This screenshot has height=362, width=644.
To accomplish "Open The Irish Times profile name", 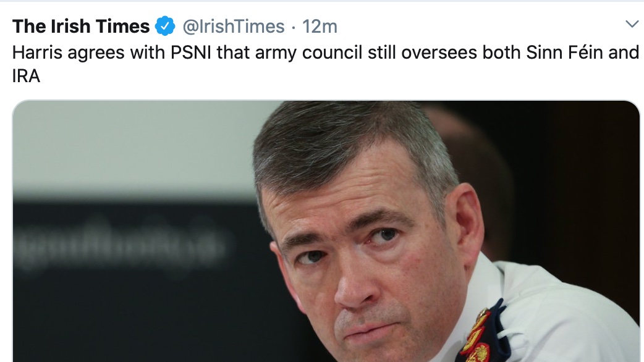I will point(81,27).
